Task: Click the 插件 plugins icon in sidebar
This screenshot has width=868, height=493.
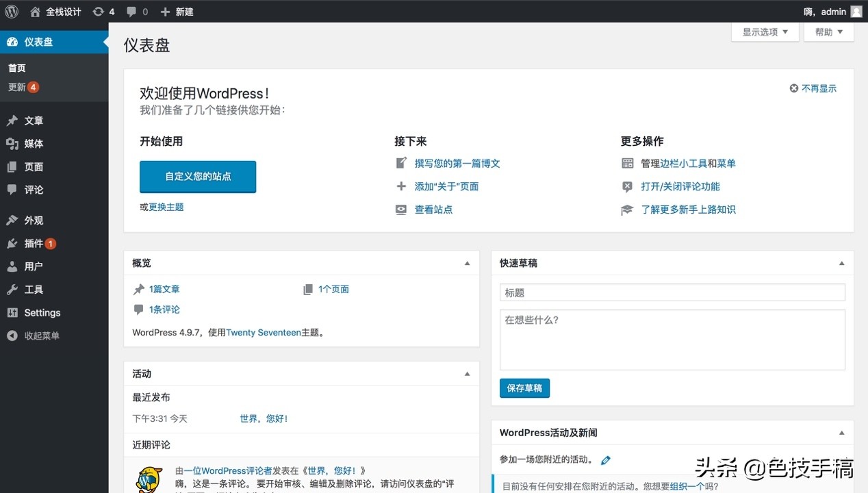Action: tap(12, 244)
